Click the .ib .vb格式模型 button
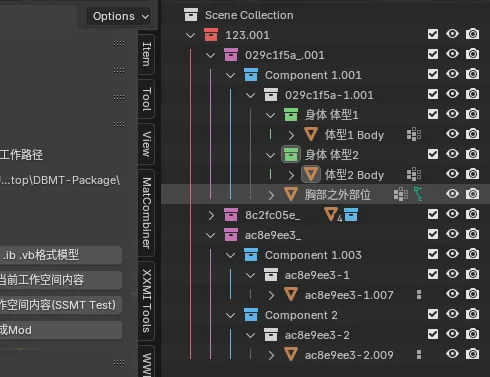Viewport: 490px width, 377px height. click(x=61, y=255)
